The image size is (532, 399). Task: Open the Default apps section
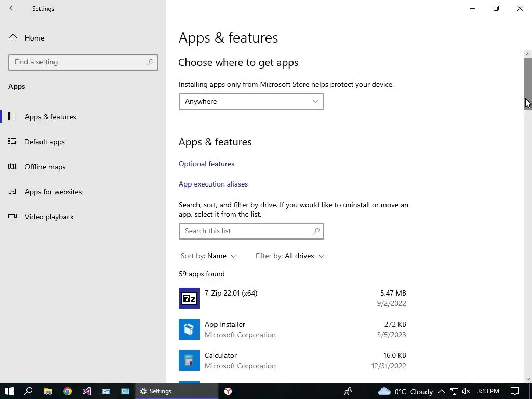click(83, 142)
